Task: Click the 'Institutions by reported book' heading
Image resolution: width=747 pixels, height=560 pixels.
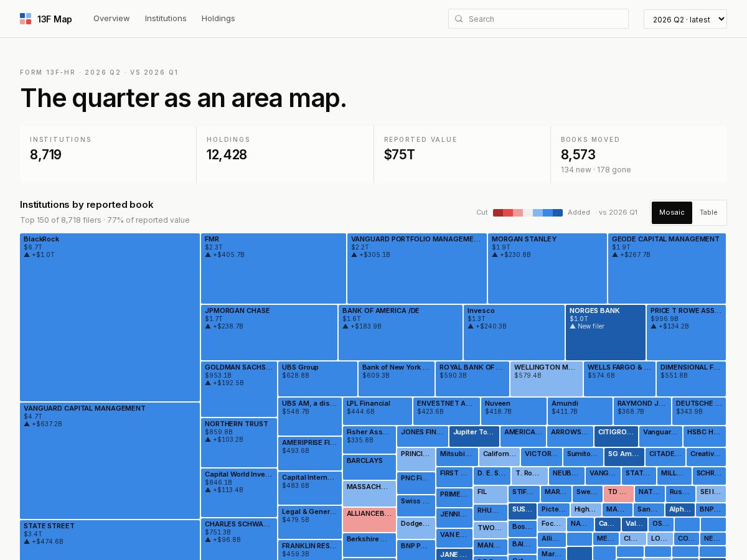Action: (x=87, y=205)
